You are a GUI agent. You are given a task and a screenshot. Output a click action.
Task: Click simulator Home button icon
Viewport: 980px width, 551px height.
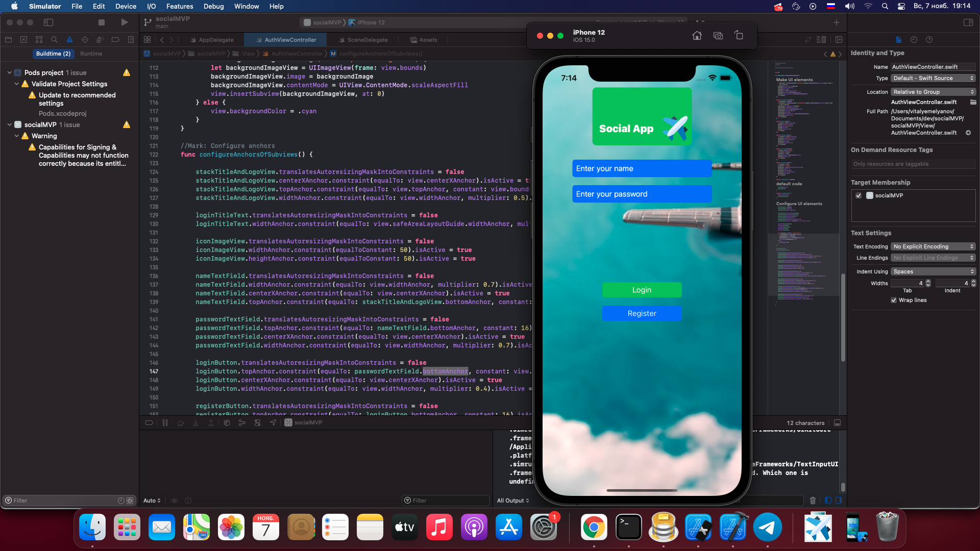(x=697, y=36)
